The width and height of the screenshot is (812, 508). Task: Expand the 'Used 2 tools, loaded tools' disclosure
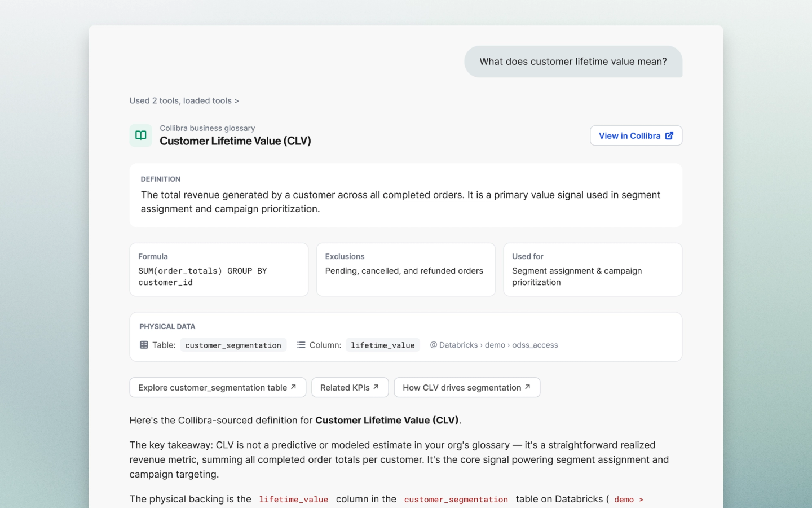(x=184, y=100)
